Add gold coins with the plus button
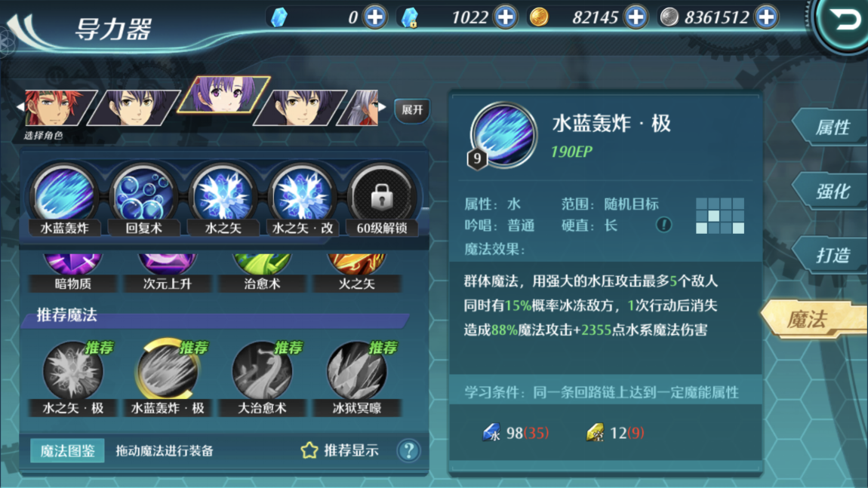 point(636,17)
